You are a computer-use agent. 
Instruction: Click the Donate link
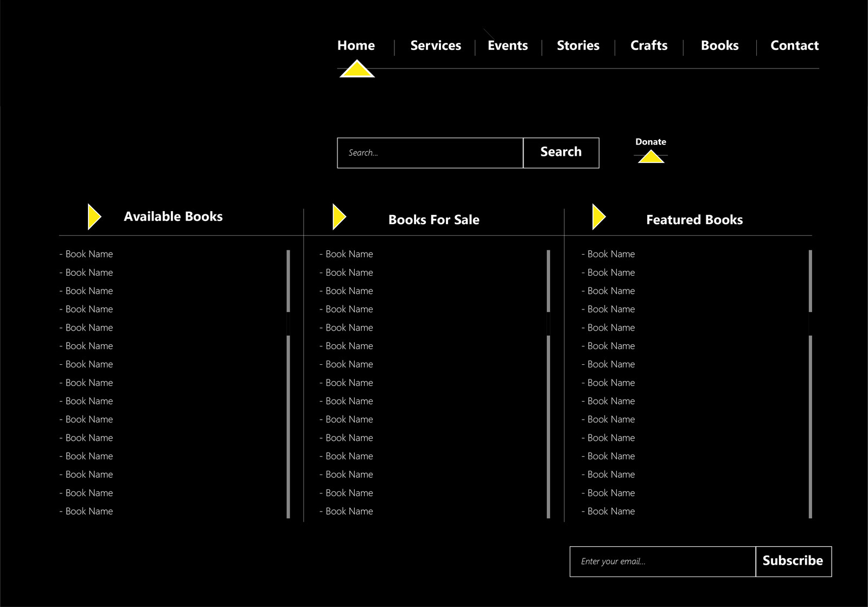651,142
